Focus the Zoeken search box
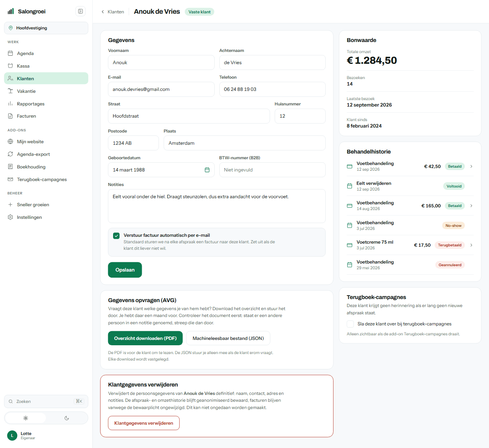489x448 pixels. pyautogui.click(x=46, y=401)
